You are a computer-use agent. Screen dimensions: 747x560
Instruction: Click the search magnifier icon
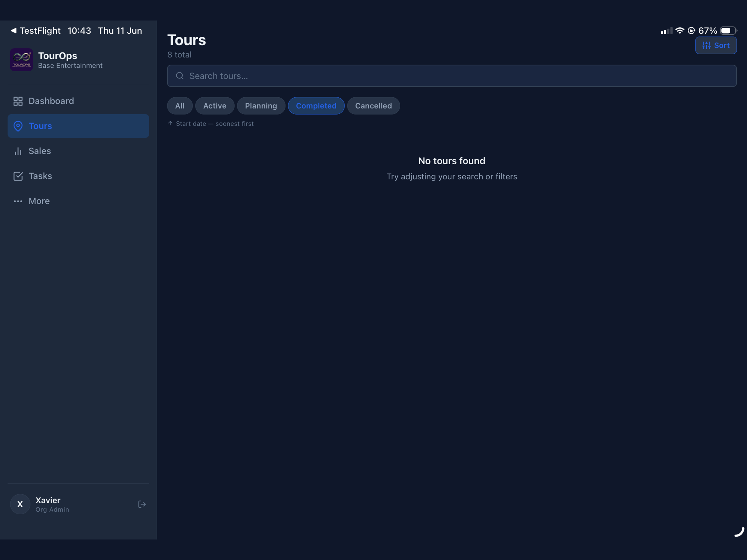[180, 76]
